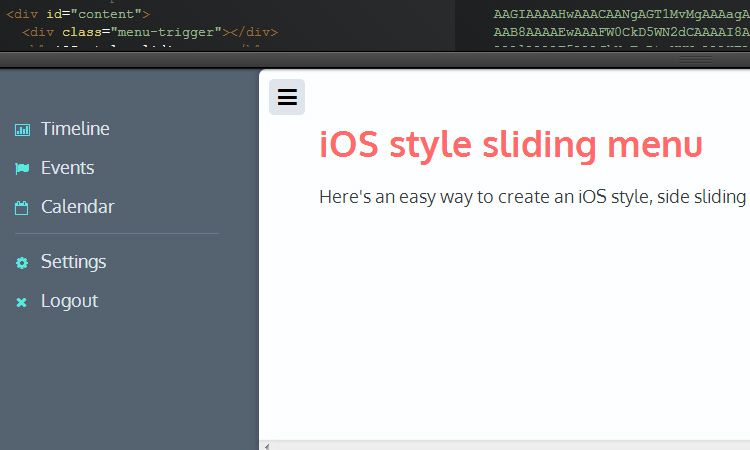Click the "iOS style sliding menu" heading
Viewport: 750px width, 450px height.
[510, 145]
